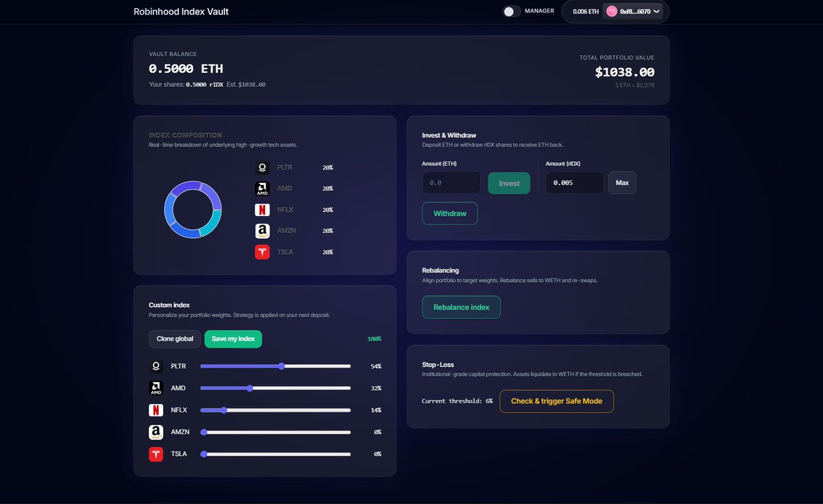
Task: Click the AMD logo in Custom index
Action: click(x=156, y=388)
